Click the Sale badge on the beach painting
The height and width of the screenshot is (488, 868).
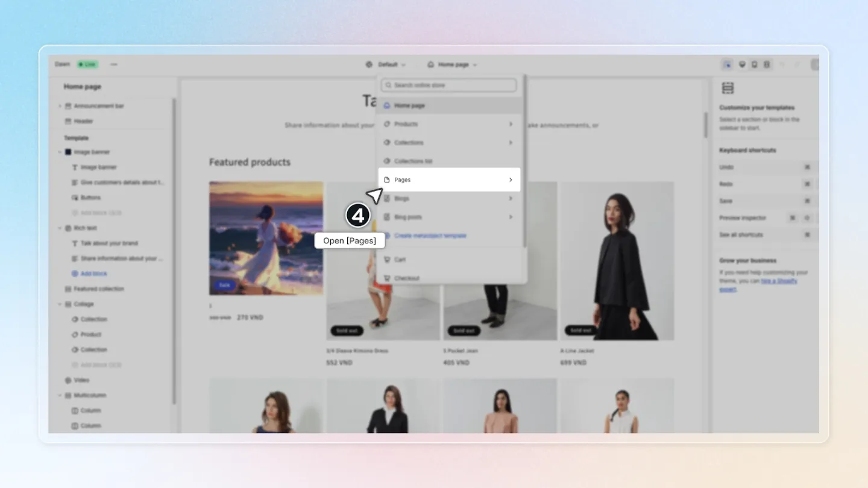point(224,285)
